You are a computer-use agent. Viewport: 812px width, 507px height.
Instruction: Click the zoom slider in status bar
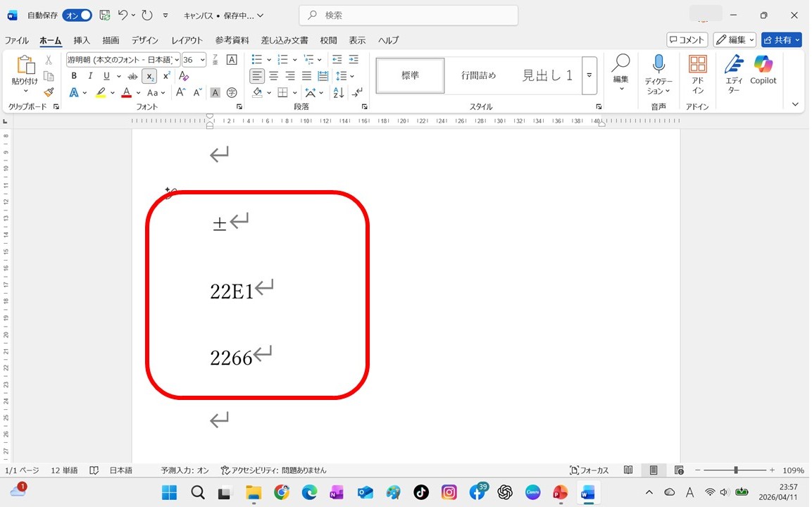point(735,470)
